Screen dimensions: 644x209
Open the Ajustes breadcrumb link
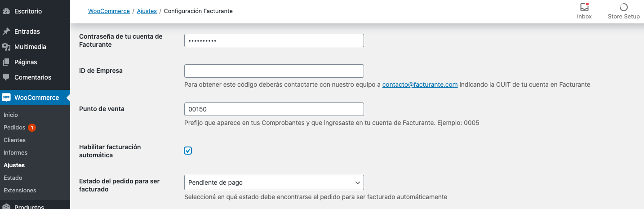tap(147, 11)
